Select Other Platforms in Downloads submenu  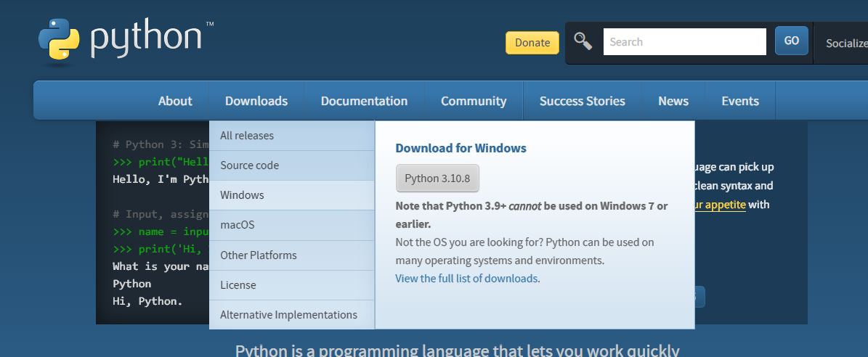(x=292, y=255)
